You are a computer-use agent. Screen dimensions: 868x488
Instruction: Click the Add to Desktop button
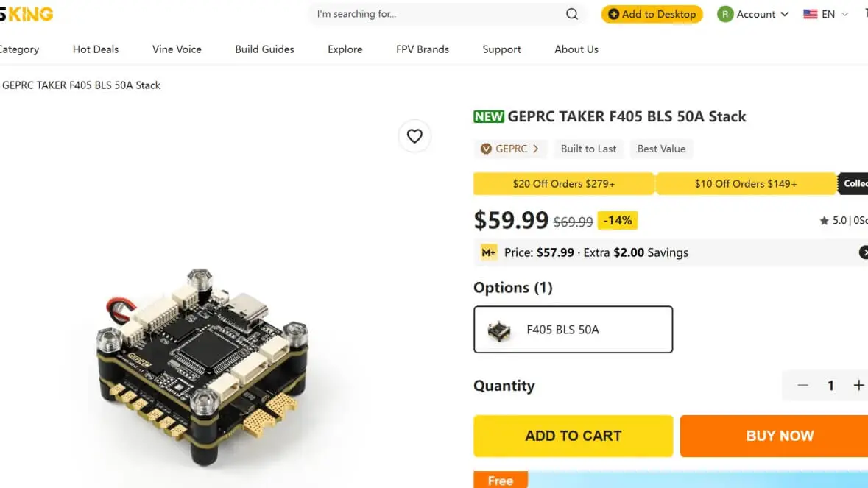coord(652,14)
